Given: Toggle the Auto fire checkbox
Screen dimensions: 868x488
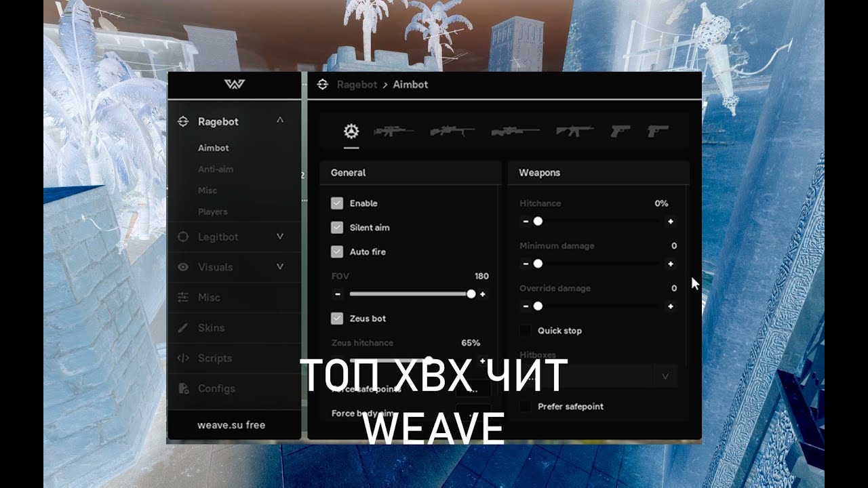Looking at the screenshot, I should point(337,251).
